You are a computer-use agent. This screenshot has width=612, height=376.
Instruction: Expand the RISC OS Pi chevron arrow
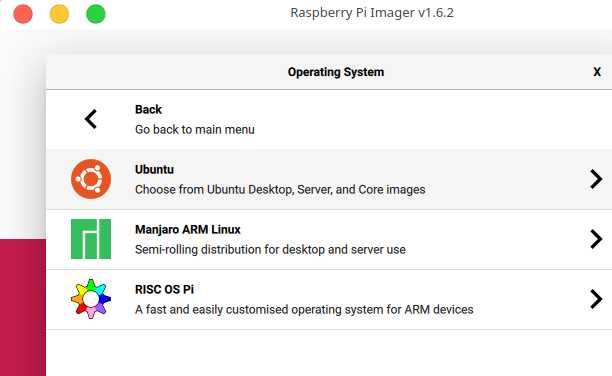596,299
